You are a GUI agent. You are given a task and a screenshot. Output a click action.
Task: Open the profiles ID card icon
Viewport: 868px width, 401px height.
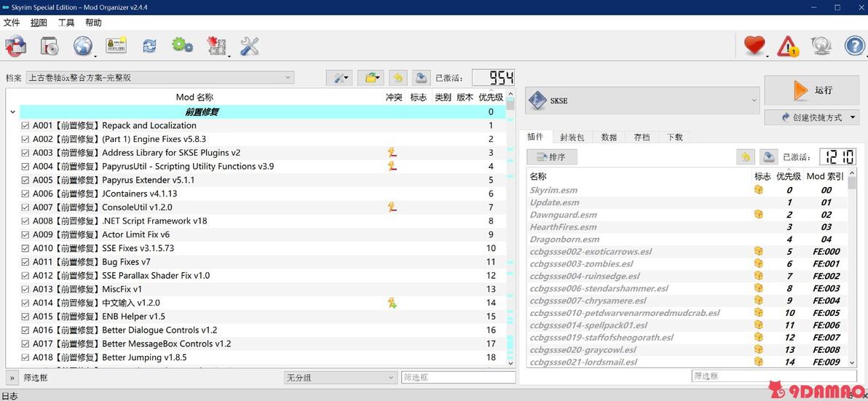[x=117, y=46]
